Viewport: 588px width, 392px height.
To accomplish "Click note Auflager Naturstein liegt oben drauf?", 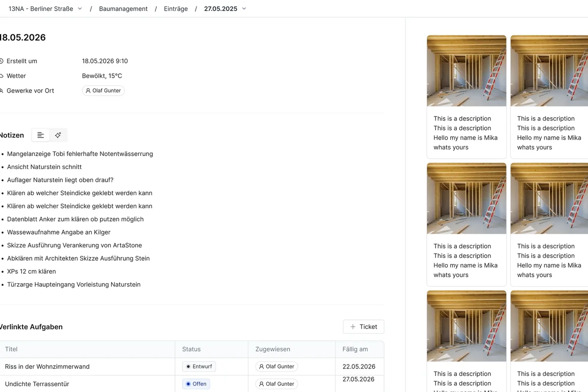I will tap(60, 180).
